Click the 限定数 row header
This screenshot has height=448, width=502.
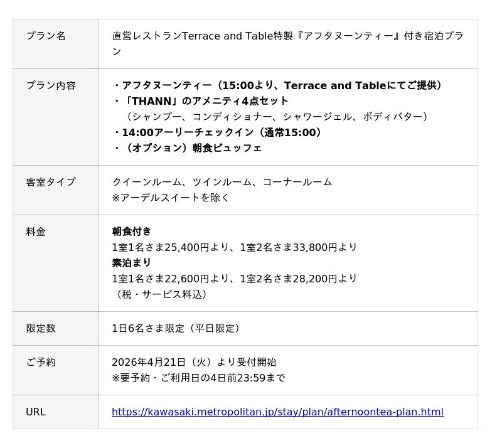(41, 329)
